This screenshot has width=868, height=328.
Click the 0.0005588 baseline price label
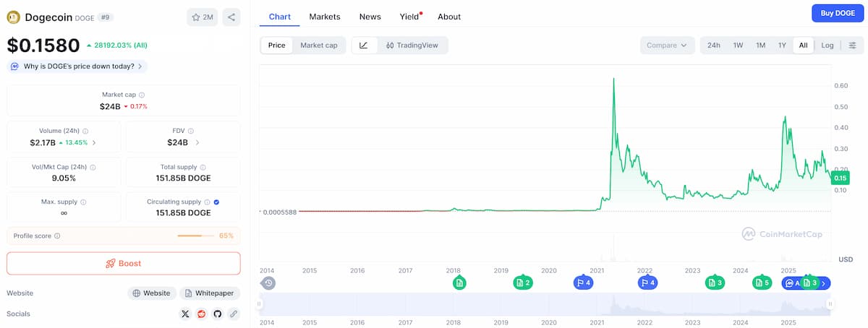(x=278, y=212)
